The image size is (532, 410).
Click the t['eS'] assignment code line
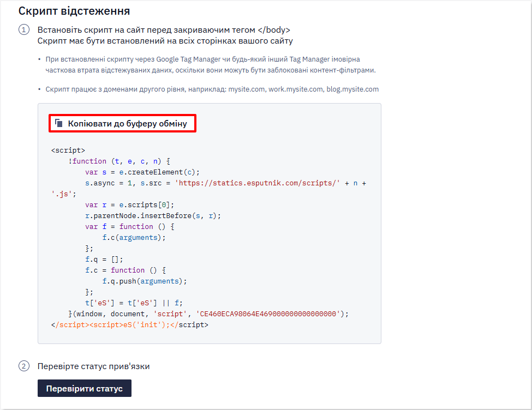[x=134, y=303]
